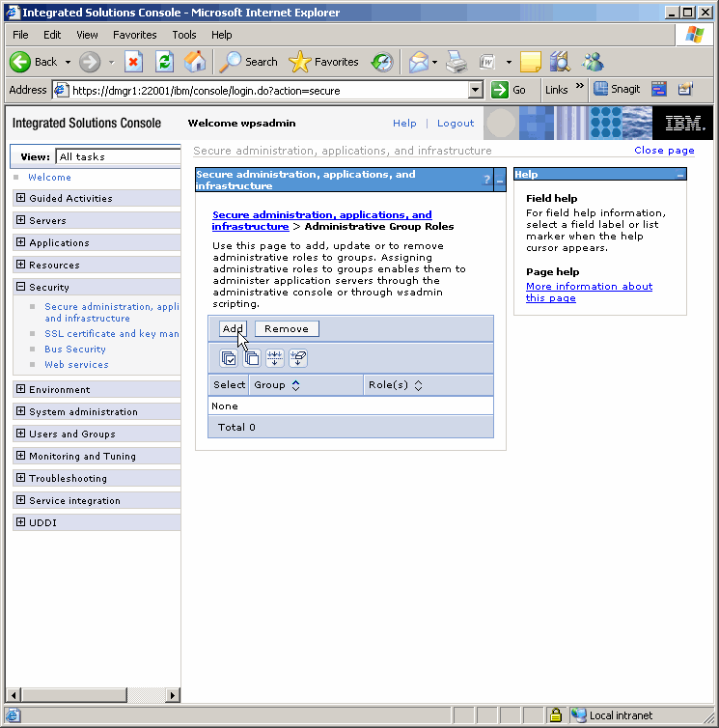This screenshot has width=719, height=728.
Task: Expand the Users and Groups section
Action: tap(21, 434)
